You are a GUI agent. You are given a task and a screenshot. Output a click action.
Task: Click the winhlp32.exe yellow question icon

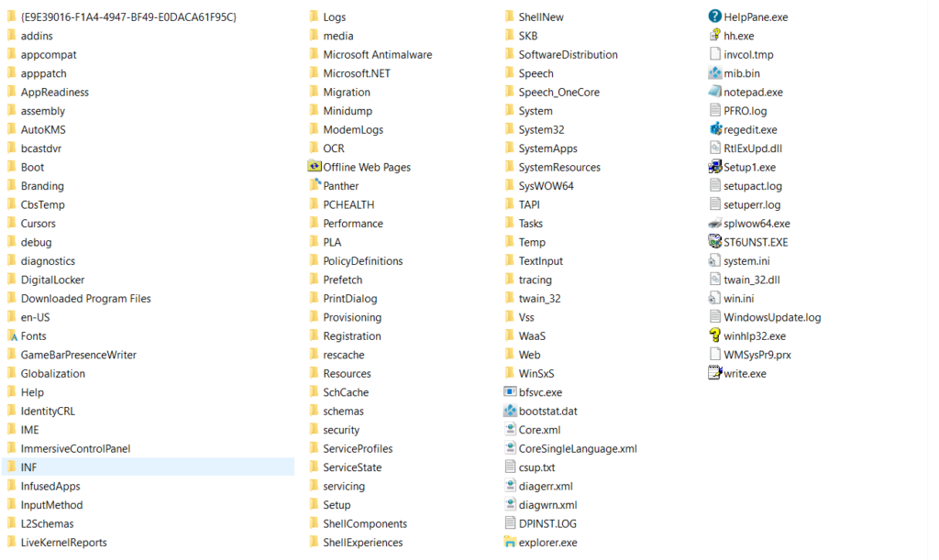point(714,335)
